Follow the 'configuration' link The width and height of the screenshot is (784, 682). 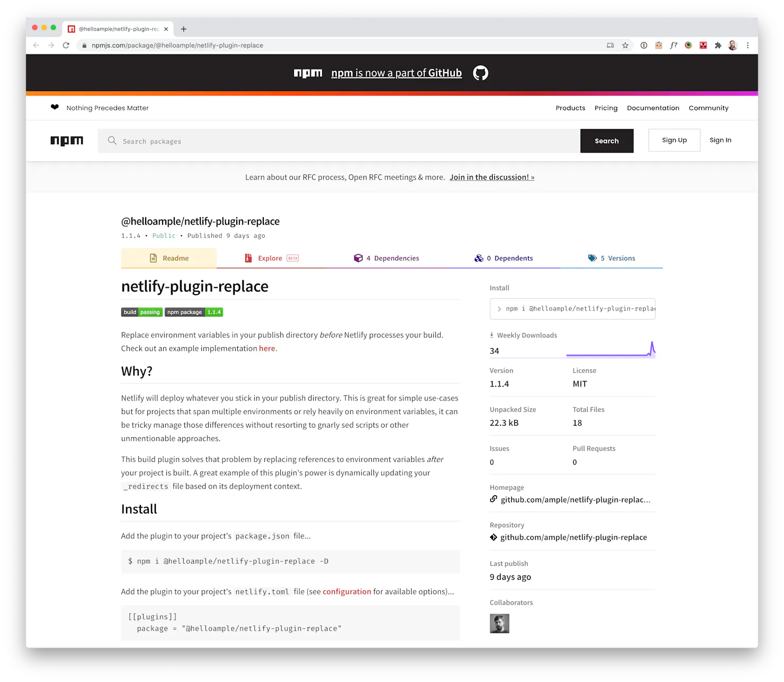click(x=347, y=592)
